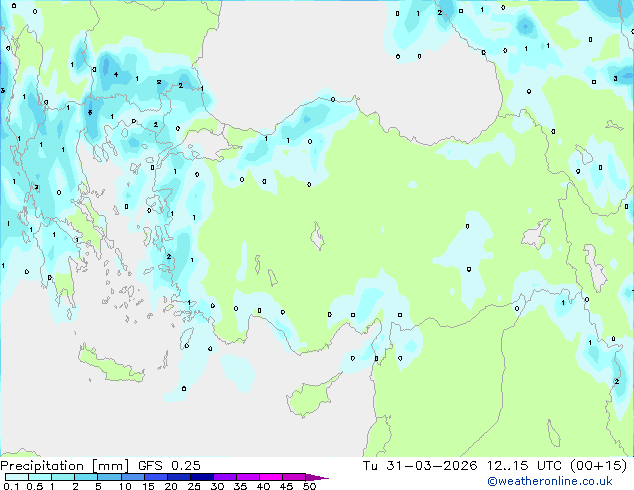Click the 30–35 mm purple legend swatch
This screenshot has height=490, width=634.
(x=224, y=477)
